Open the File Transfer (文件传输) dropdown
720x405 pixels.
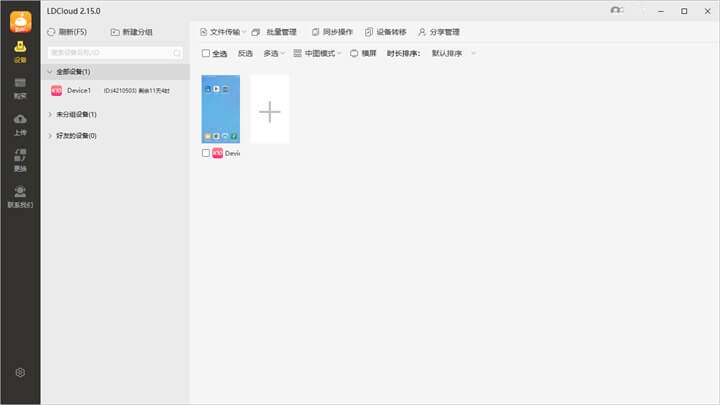[220, 32]
